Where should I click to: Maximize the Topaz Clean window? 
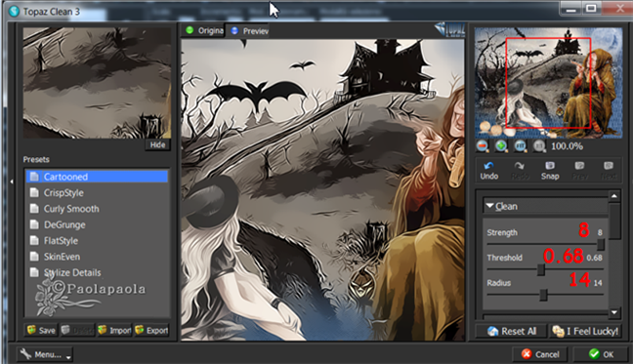click(x=591, y=9)
